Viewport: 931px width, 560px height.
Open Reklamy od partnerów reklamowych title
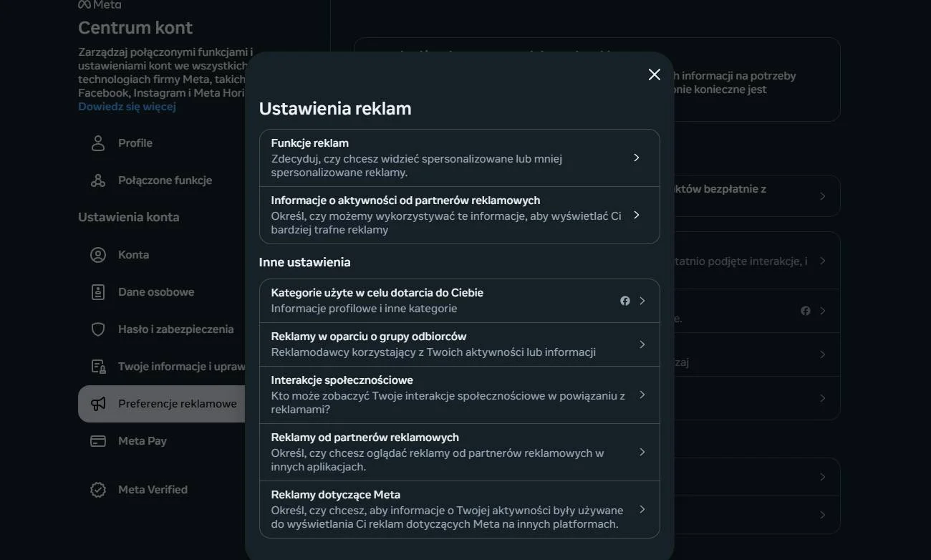coord(365,438)
